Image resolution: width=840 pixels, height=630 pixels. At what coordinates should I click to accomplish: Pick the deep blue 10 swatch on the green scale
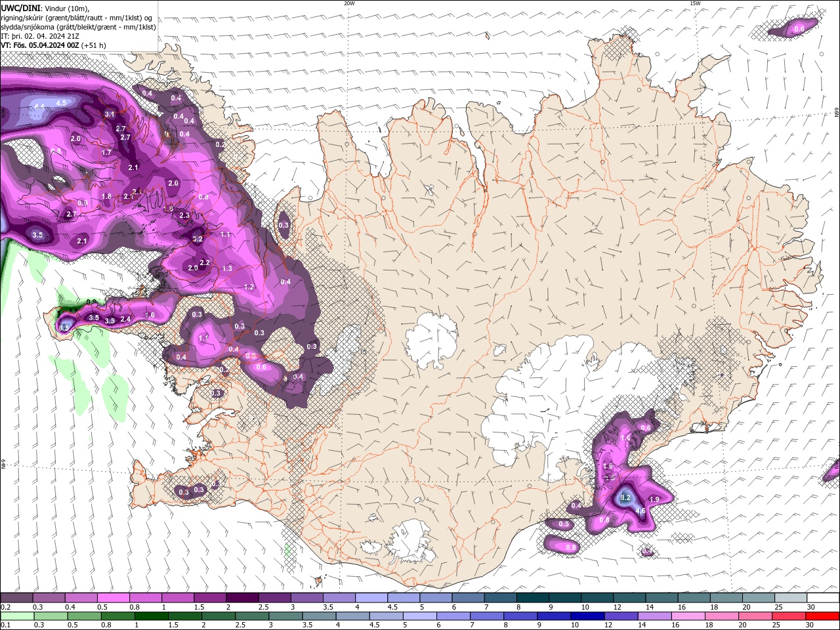pyautogui.click(x=587, y=616)
